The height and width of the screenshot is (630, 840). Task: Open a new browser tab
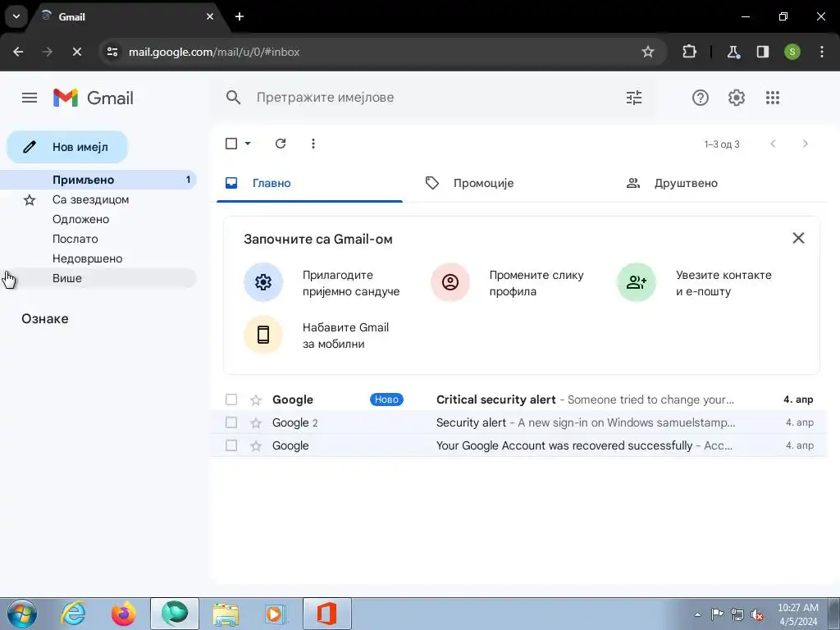click(x=240, y=16)
